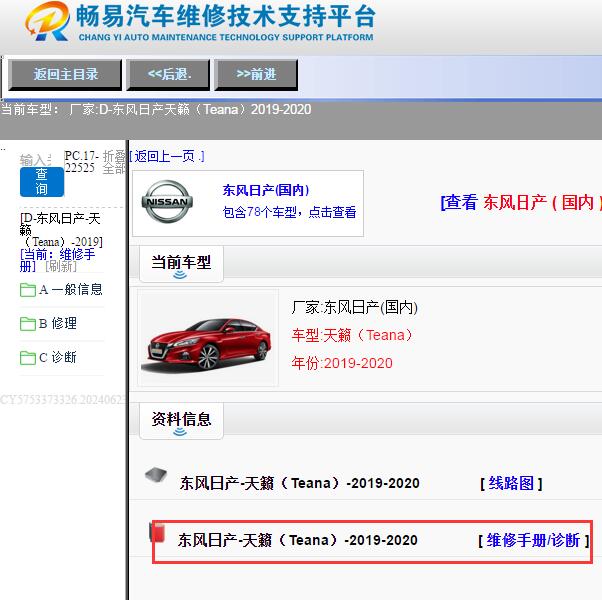Click the 车型:天籁（Teana） text
Screen dimensions: 602x600
coord(352,336)
